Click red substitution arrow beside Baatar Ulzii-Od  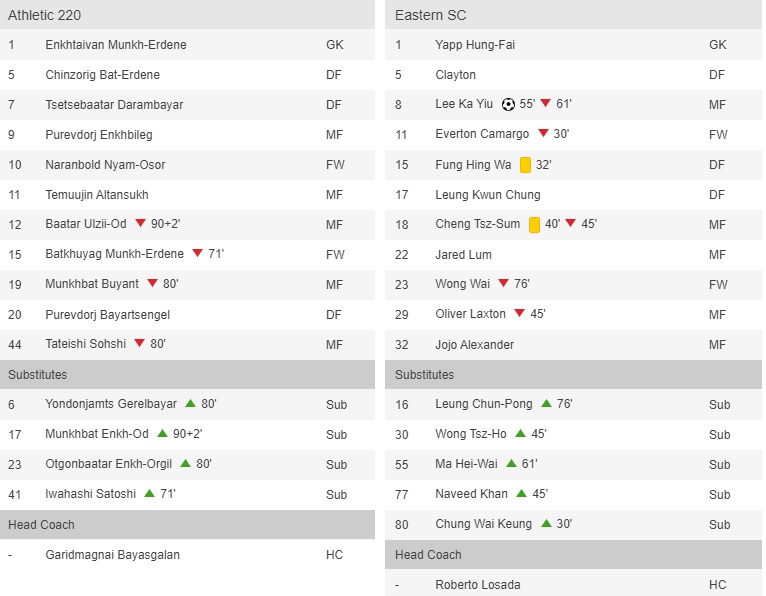(140, 224)
